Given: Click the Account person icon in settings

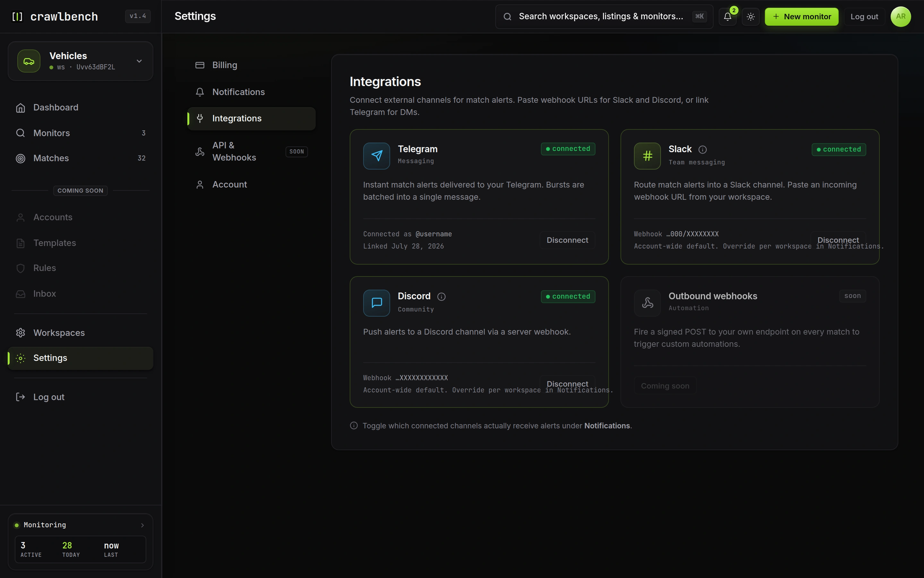Looking at the screenshot, I should 200,185.
